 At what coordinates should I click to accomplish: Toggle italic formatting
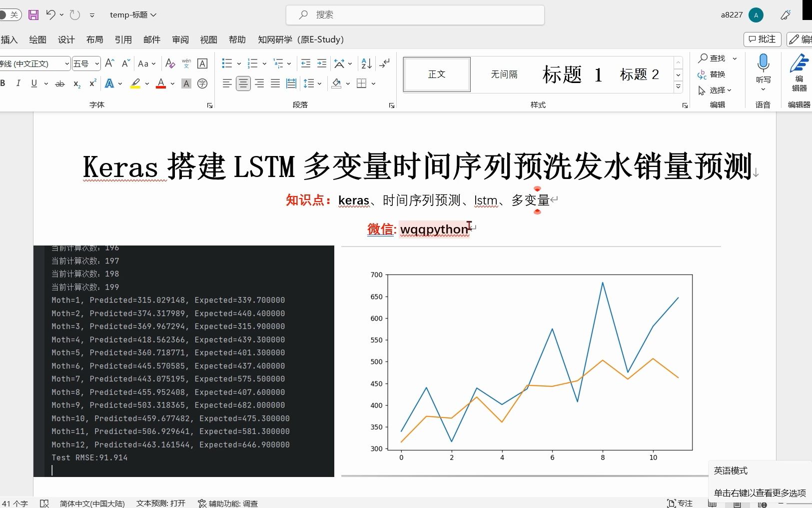18,83
